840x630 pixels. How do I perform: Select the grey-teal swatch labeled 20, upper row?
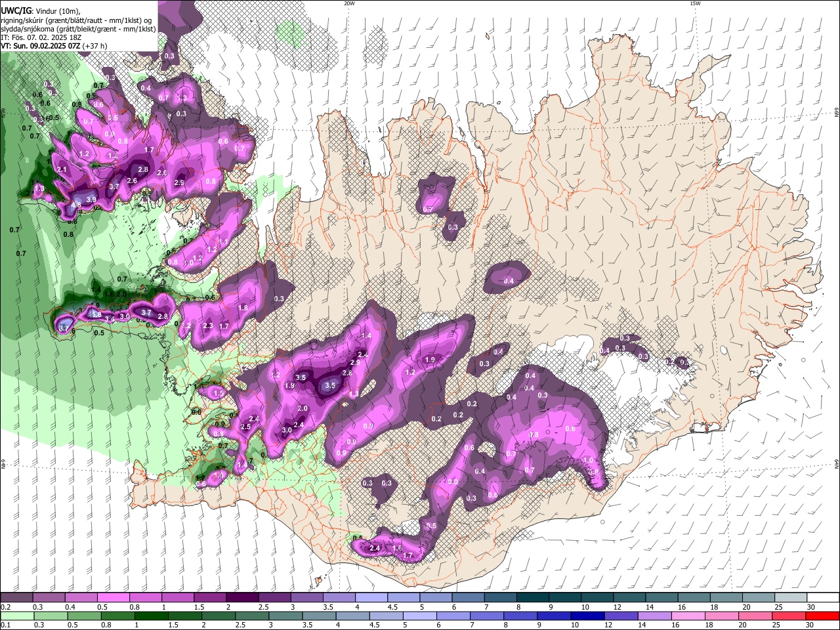(x=759, y=598)
